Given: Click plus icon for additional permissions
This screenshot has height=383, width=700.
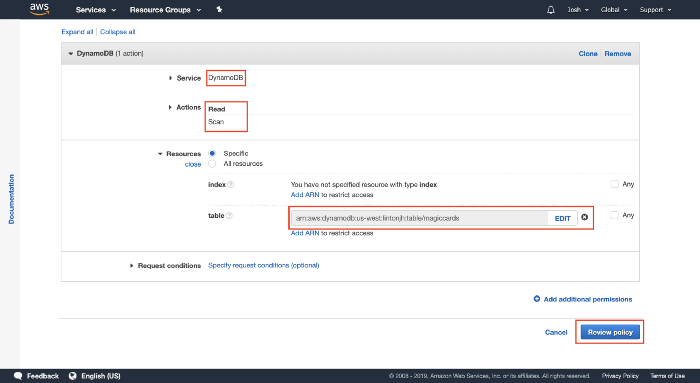Looking at the screenshot, I should (537, 299).
